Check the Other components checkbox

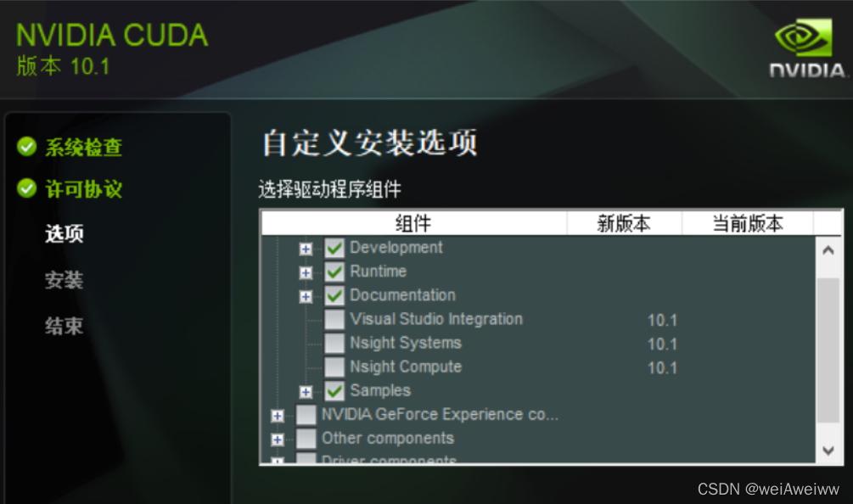pyautogui.click(x=306, y=439)
